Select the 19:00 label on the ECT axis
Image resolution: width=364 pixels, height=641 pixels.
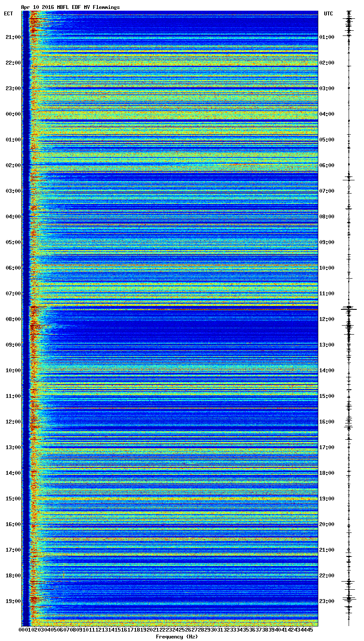(x=13, y=601)
